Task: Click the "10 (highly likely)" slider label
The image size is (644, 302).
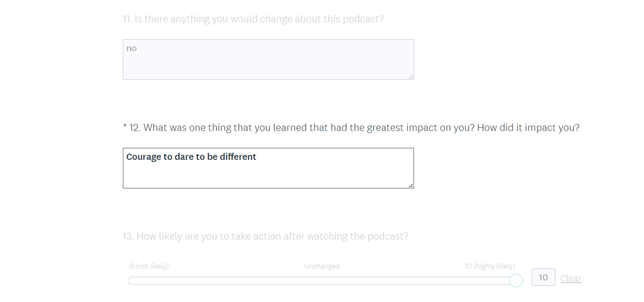Action: [490, 266]
